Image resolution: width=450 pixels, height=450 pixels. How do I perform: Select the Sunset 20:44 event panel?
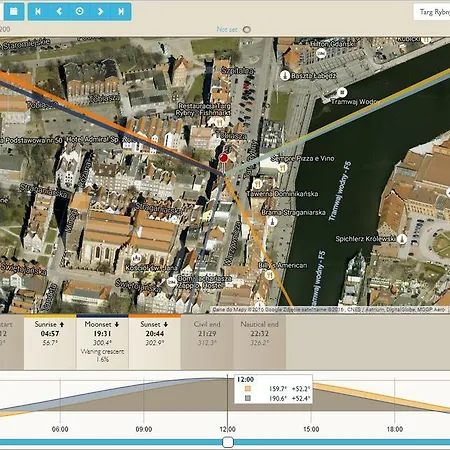(x=155, y=342)
